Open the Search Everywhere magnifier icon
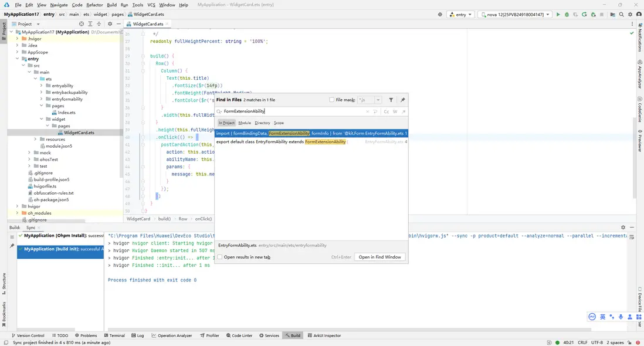 (621, 14)
